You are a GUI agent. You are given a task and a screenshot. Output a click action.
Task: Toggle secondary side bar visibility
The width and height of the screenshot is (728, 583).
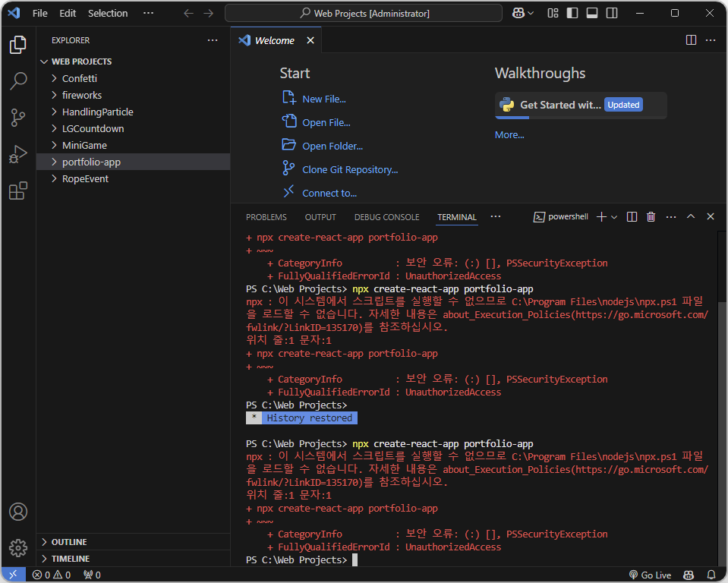[612, 13]
